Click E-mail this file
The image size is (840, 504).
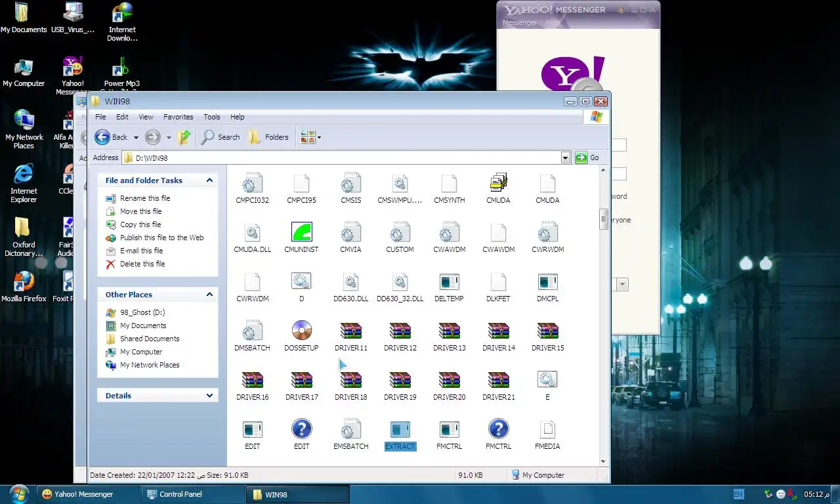pos(142,251)
